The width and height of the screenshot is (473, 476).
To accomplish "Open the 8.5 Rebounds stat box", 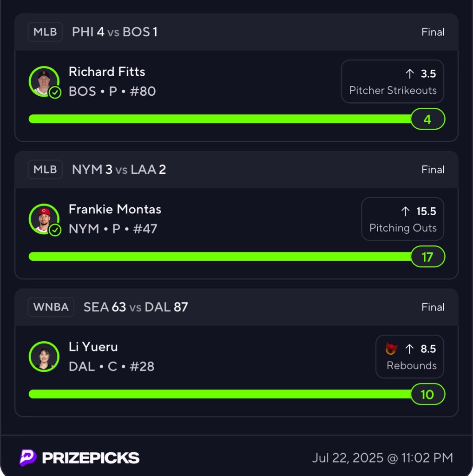I will tap(410, 357).
